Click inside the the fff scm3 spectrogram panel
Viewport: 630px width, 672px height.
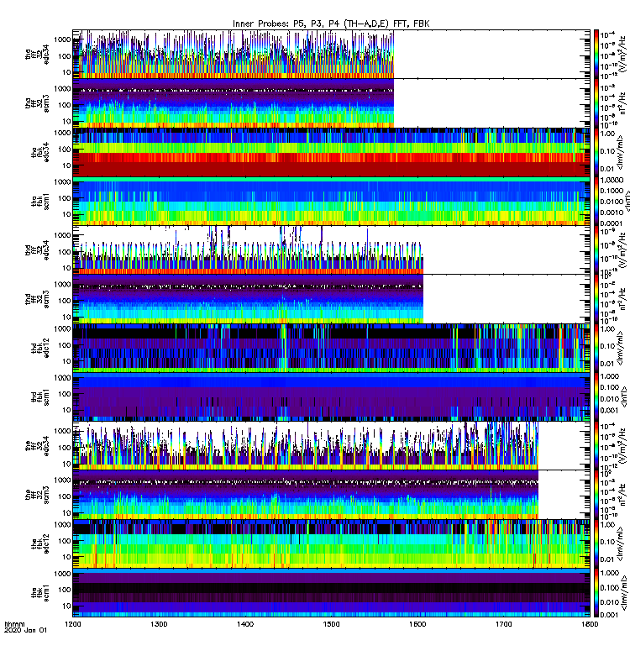point(331,495)
